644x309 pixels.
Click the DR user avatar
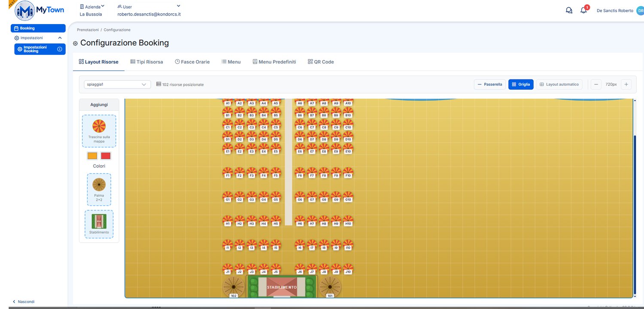[640, 10]
